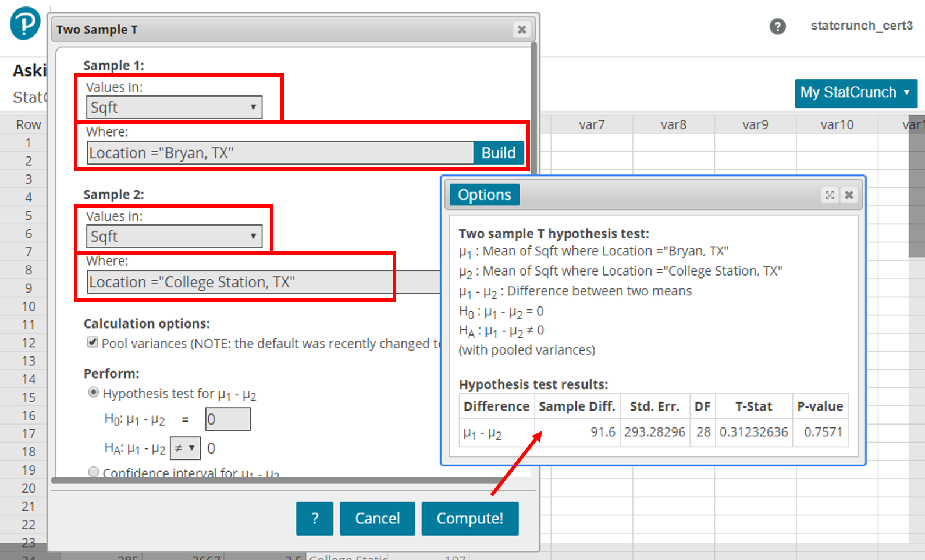
Task: Open the help question mark icon
Action: pyautogui.click(x=777, y=26)
